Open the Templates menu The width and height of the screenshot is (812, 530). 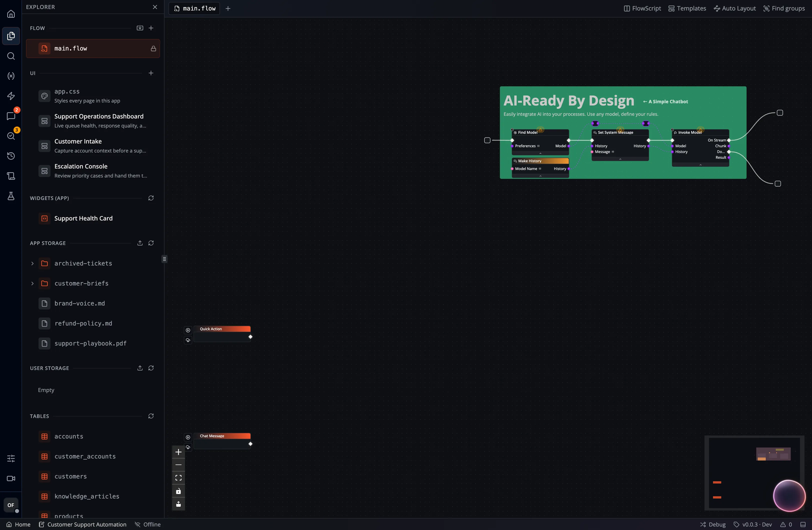687,8
